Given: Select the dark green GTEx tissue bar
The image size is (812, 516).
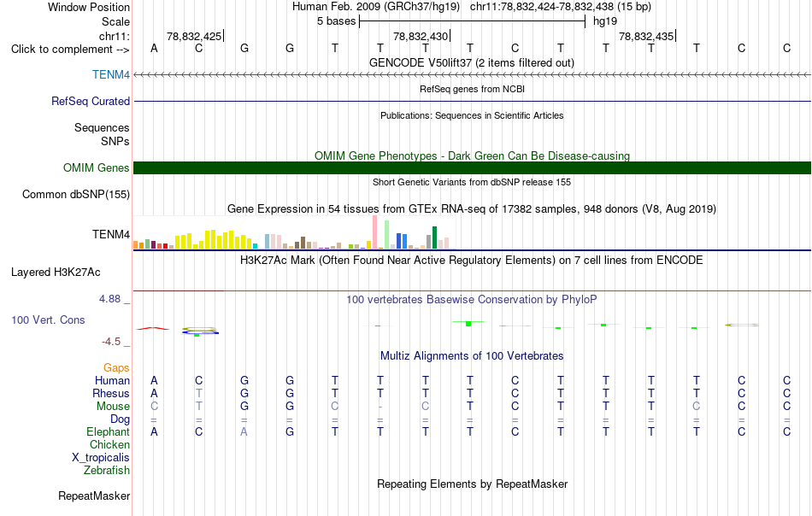Looking at the screenshot, I should coord(434,237).
